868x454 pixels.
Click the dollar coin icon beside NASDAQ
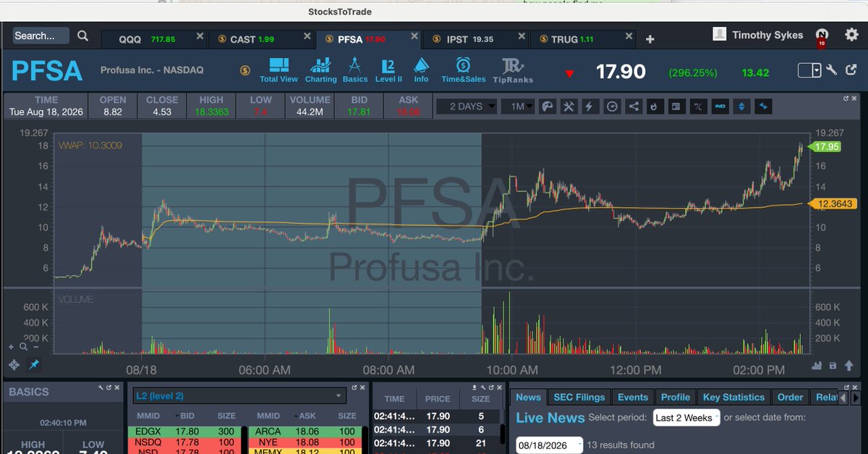[245, 70]
